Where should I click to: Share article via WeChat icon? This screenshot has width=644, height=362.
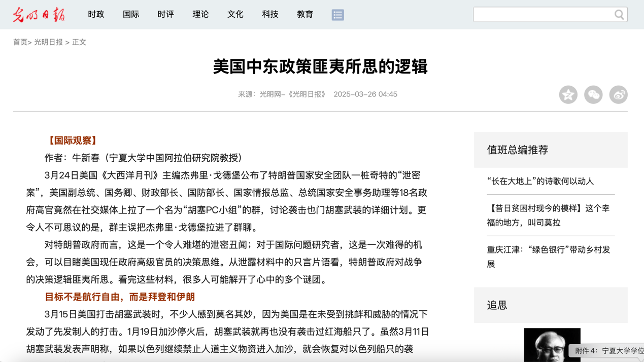coord(593,95)
